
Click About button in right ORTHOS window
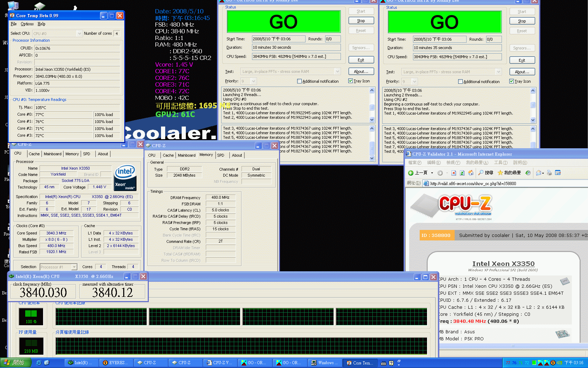pos(522,72)
